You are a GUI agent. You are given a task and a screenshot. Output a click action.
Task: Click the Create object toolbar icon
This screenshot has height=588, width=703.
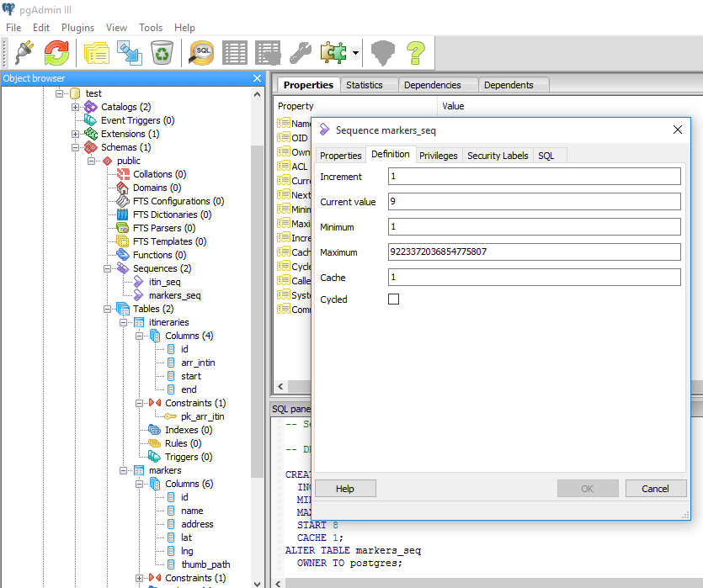(129, 52)
